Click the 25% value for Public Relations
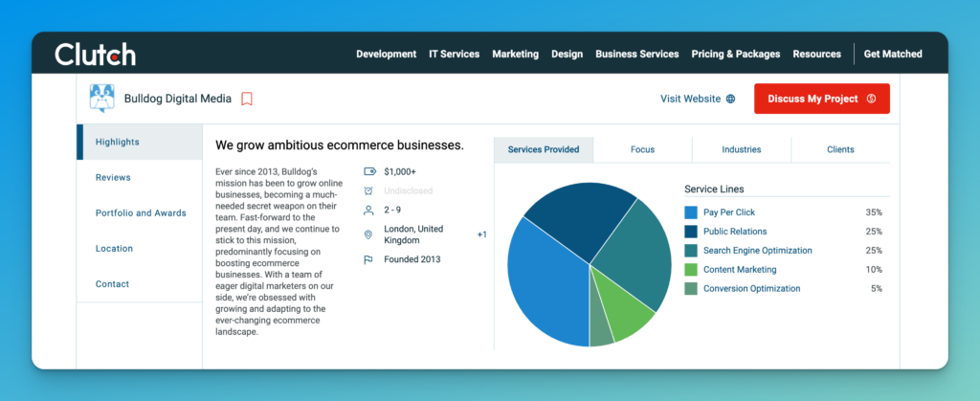980x401 pixels. 874,232
